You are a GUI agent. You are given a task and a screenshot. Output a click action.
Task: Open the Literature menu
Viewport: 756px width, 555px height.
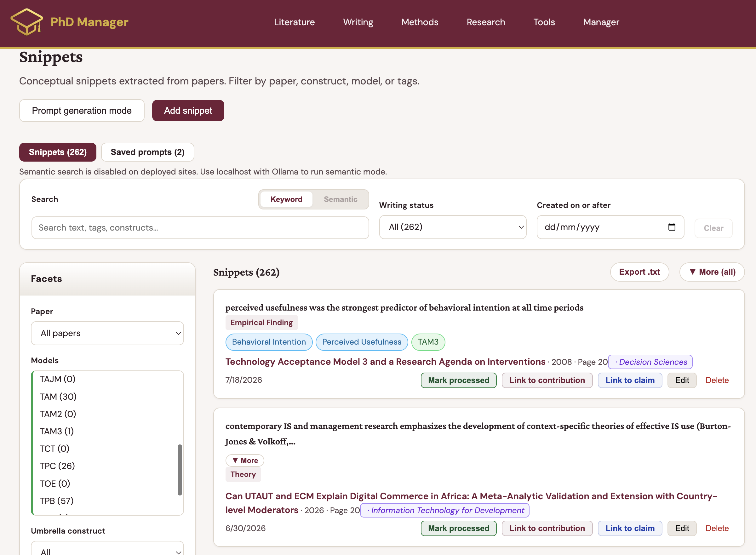(x=294, y=22)
